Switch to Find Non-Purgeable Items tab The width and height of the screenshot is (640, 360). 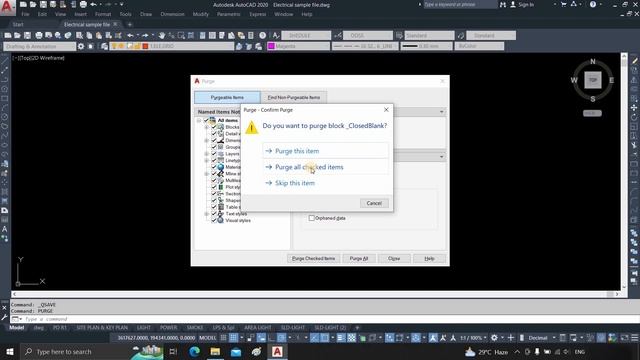(293, 98)
